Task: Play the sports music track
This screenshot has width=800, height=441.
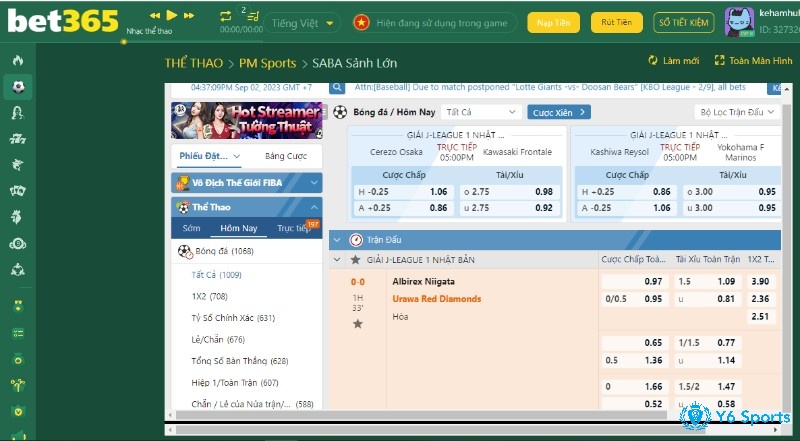Action: click(172, 15)
